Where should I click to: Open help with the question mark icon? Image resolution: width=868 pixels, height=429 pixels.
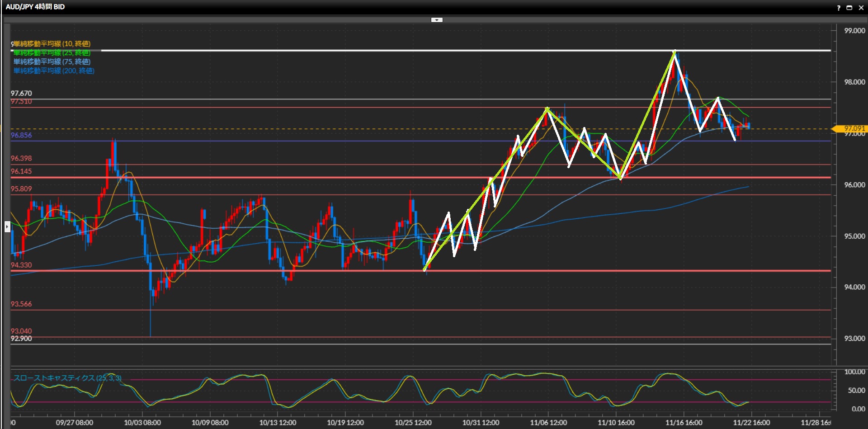tap(839, 8)
